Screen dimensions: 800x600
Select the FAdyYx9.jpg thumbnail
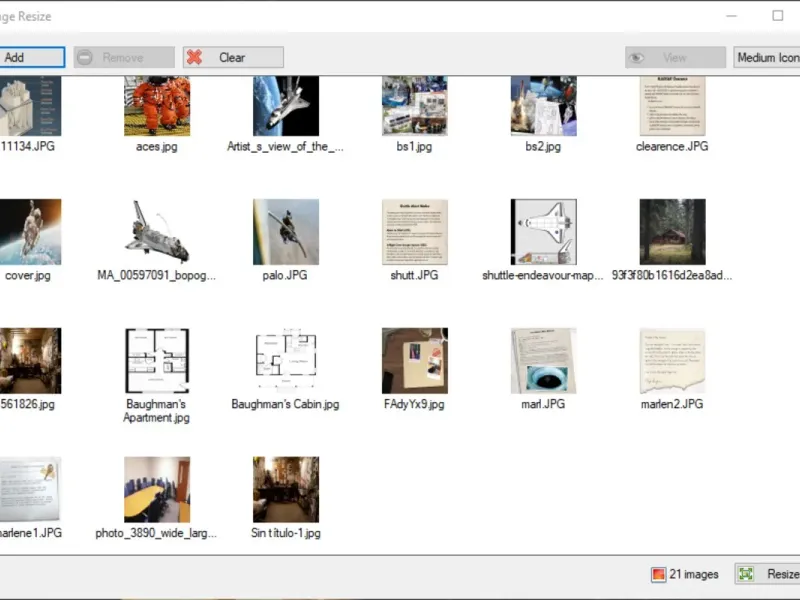415,361
